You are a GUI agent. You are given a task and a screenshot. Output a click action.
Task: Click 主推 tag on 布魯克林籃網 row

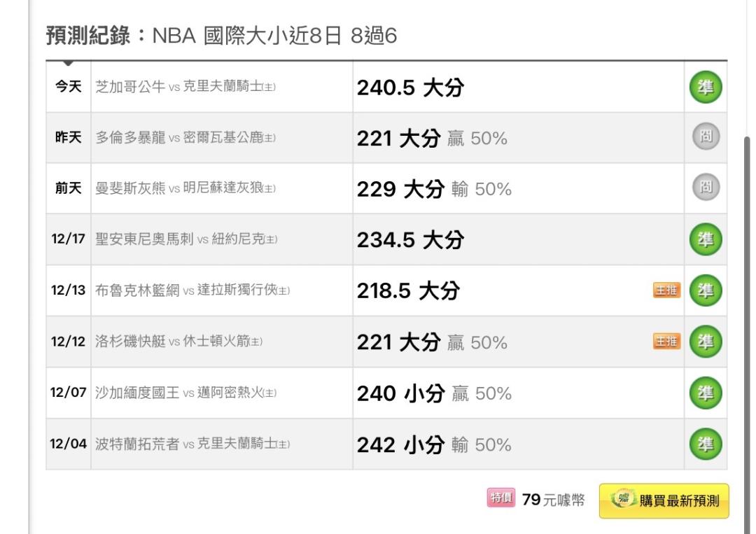(666, 290)
